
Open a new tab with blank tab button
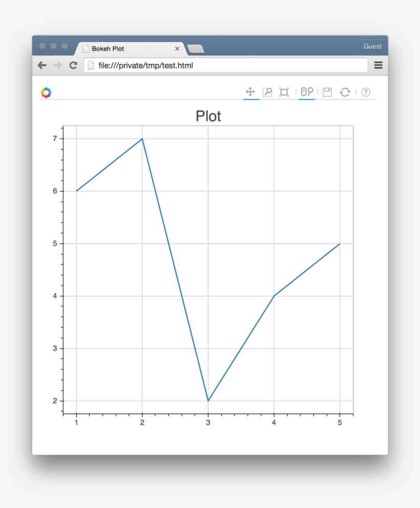[x=196, y=49]
